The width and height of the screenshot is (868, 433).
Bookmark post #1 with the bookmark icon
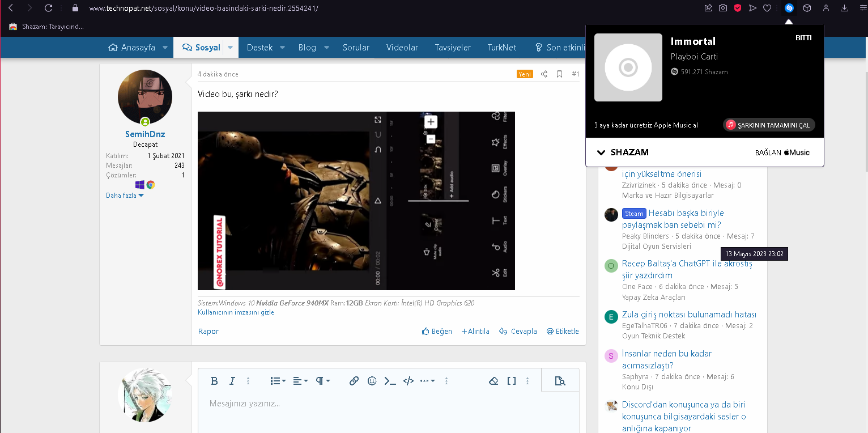(x=559, y=74)
